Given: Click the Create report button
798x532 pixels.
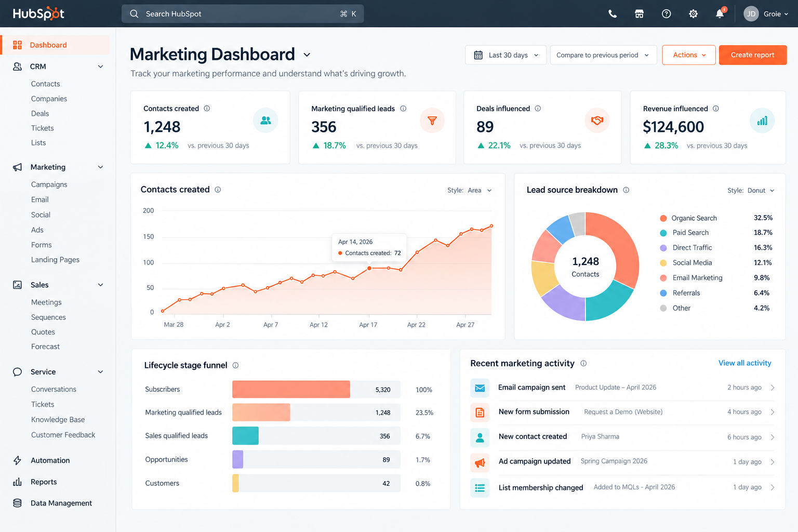Looking at the screenshot, I should [x=753, y=55].
